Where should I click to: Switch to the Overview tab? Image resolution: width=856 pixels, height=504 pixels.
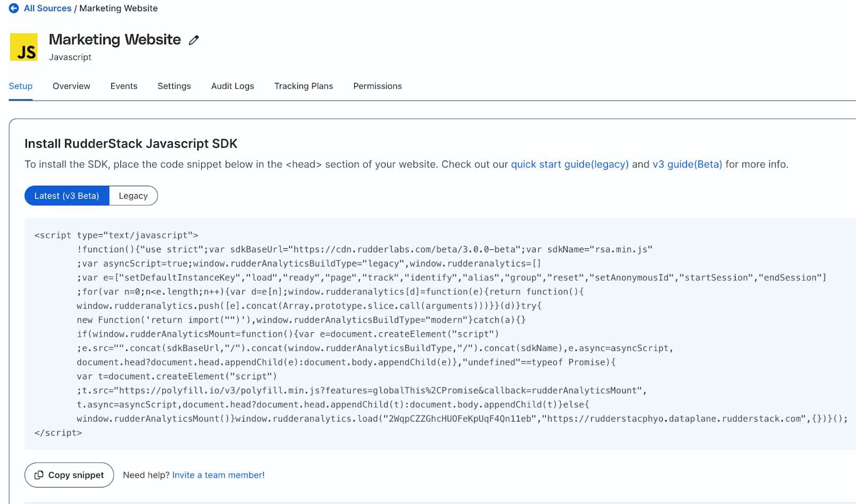[x=71, y=86]
